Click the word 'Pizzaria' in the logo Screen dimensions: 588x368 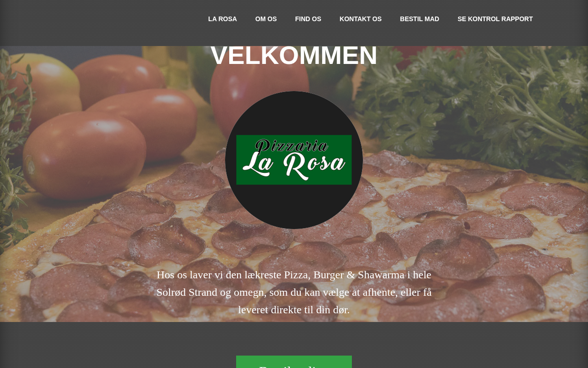point(292,147)
